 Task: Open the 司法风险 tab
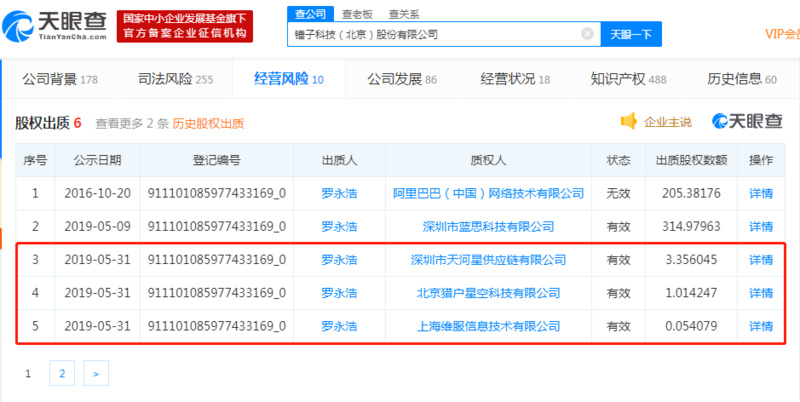pos(176,79)
